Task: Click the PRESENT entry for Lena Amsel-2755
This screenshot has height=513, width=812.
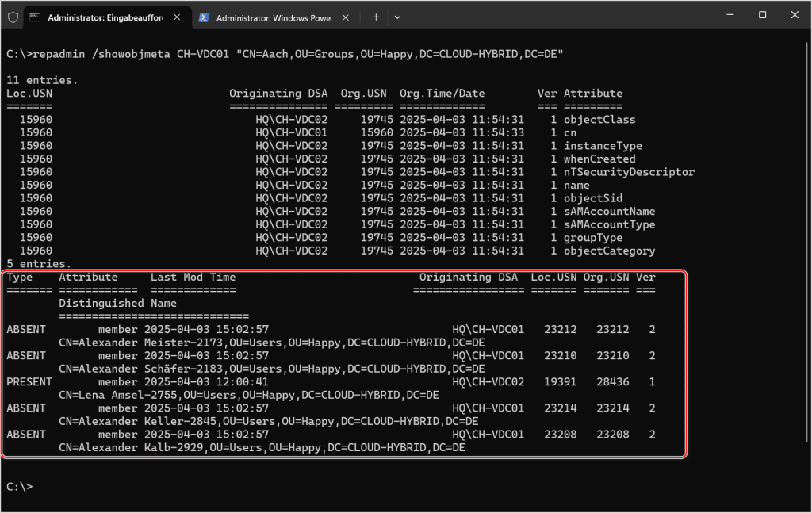Action: point(26,382)
